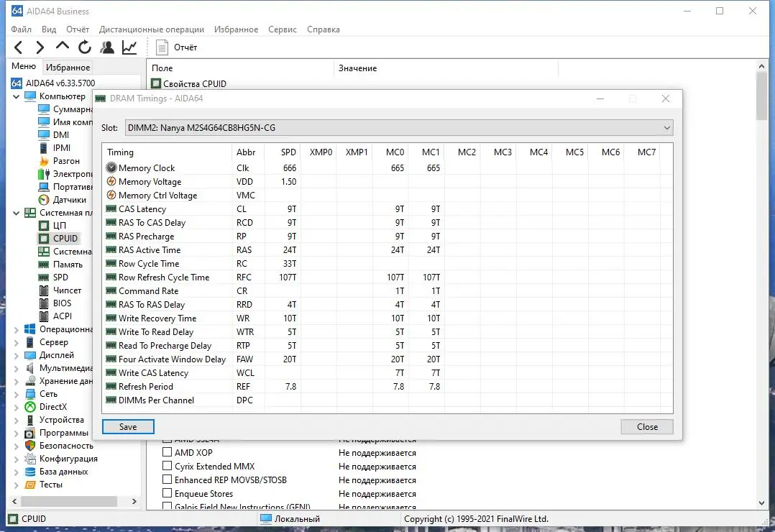The height and width of the screenshot is (532, 775).
Task: Select DMI item in the tree
Action: (x=61, y=135)
